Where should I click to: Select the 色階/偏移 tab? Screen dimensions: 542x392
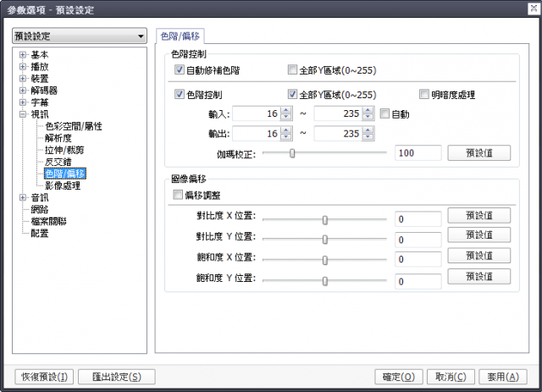180,36
